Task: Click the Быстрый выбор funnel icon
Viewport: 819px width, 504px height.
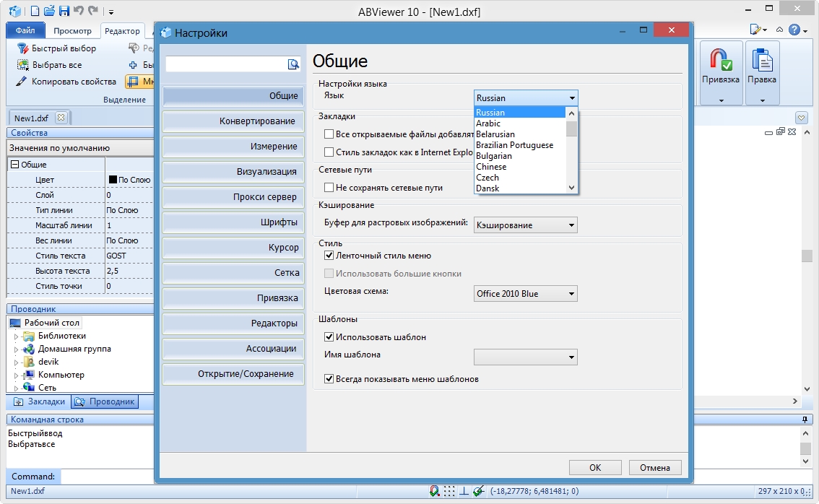Action: 22,48
